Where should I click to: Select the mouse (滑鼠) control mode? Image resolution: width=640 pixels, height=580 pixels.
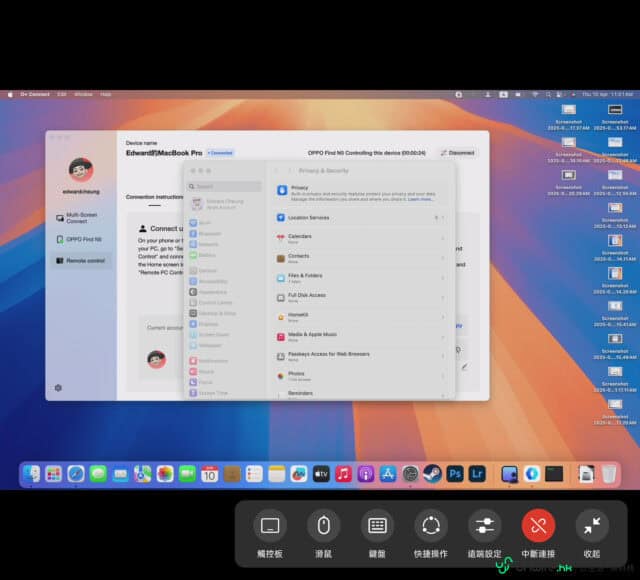pyautogui.click(x=324, y=525)
